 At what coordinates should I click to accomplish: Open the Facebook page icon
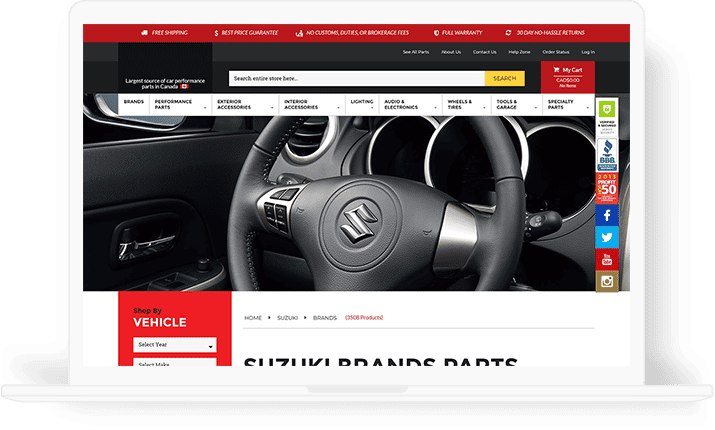tap(607, 214)
